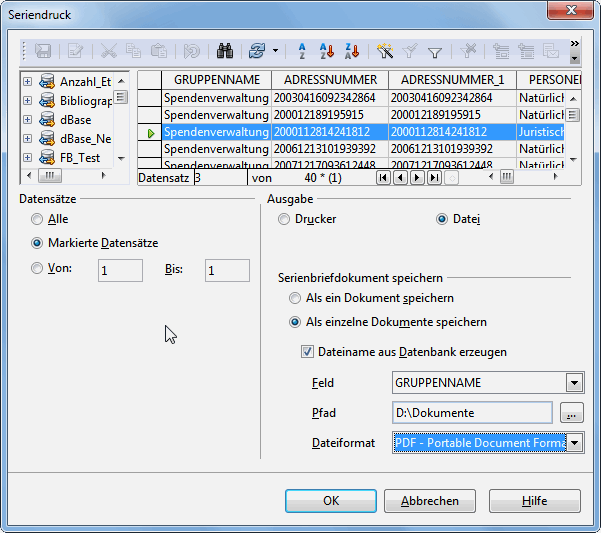
Task: Choose 'Drucker' as output
Action: click(285, 219)
